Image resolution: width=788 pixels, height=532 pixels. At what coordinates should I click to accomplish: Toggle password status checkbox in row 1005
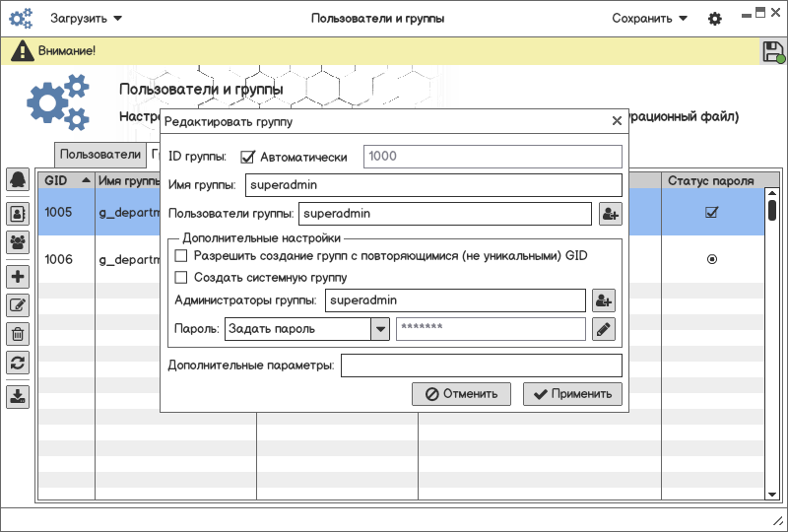tap(711, 212)
